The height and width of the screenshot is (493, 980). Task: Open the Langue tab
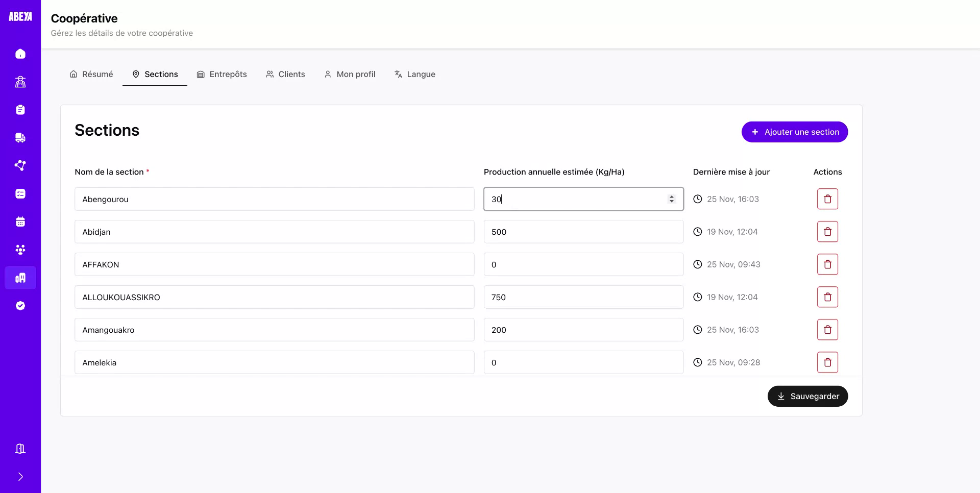click(x=421, y=74)
